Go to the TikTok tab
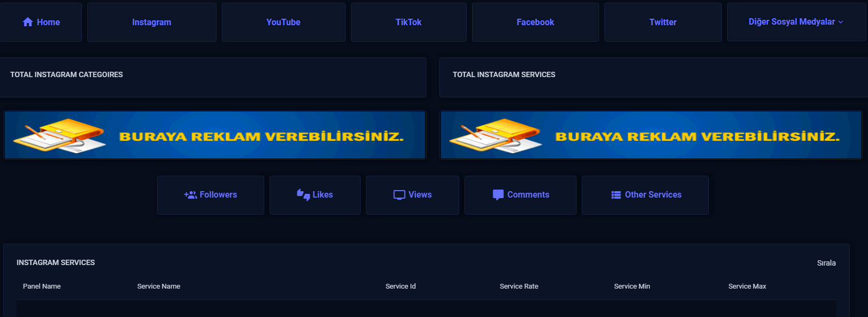 click(408, 22)
